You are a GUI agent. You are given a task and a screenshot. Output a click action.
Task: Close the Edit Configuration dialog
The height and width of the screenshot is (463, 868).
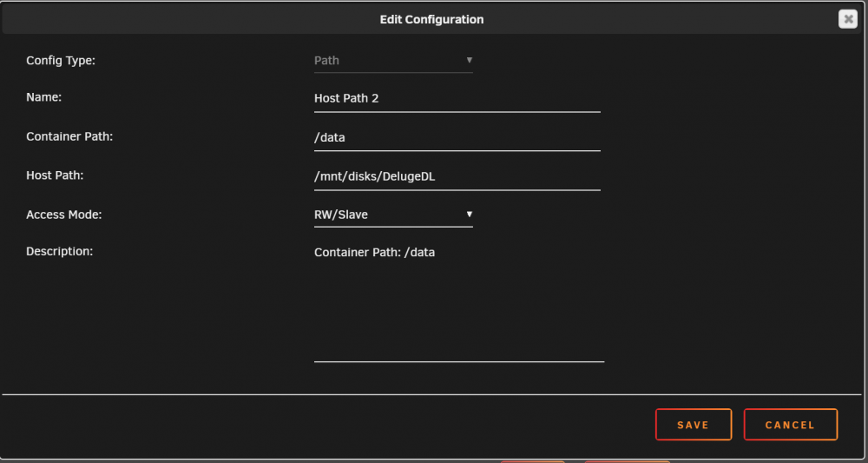tap(847, 19)
